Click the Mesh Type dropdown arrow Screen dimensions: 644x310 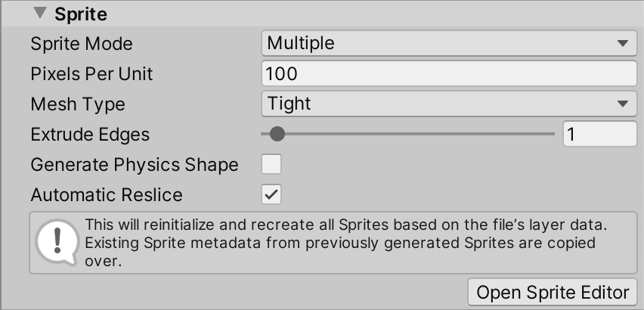pyautogui.click(x=623, y=104)
